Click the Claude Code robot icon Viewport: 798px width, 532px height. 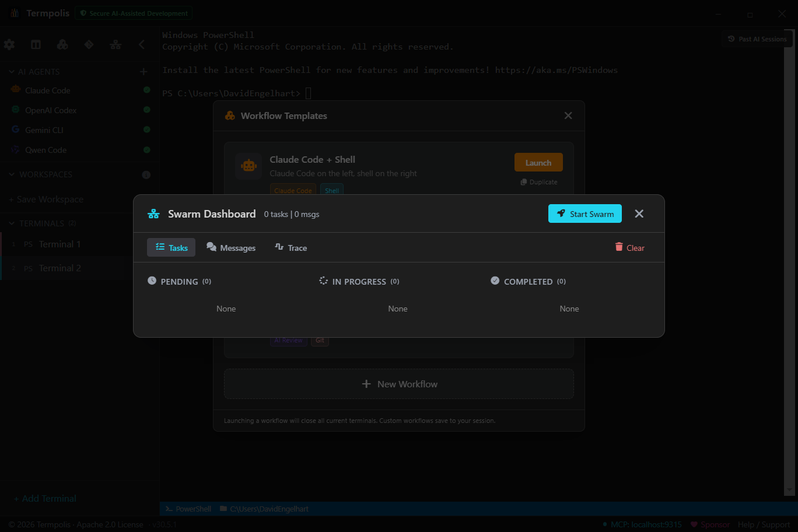point(16,90)
